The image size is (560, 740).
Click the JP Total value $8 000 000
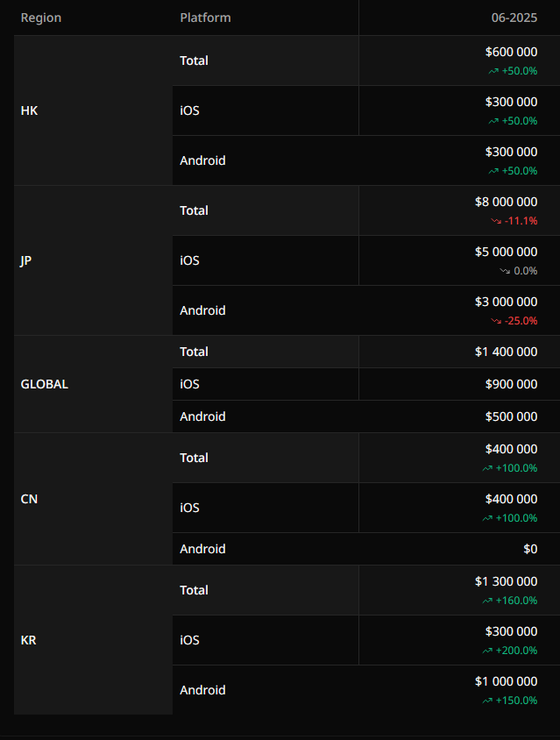pos(506,202)
